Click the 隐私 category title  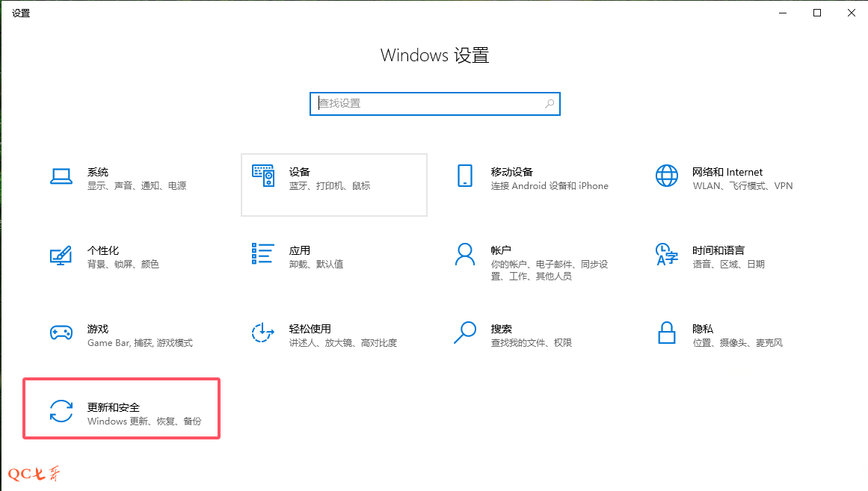(703, 329)
